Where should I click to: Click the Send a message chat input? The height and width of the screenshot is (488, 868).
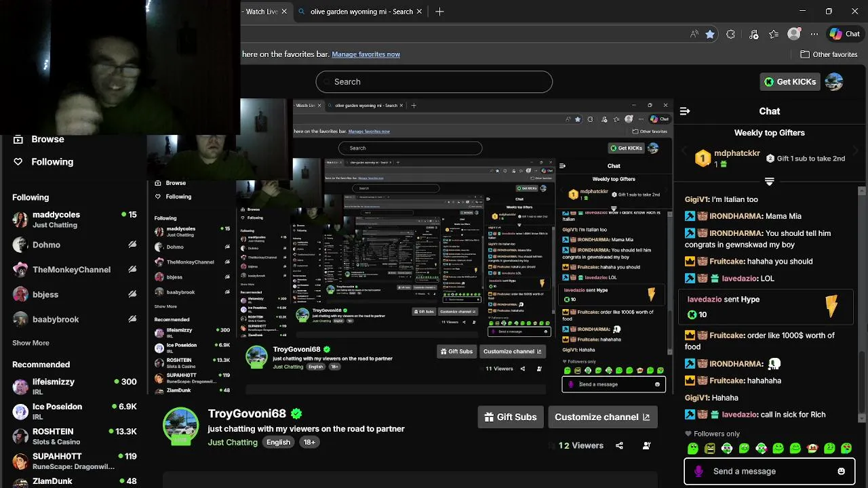click(x=769, y=471)
